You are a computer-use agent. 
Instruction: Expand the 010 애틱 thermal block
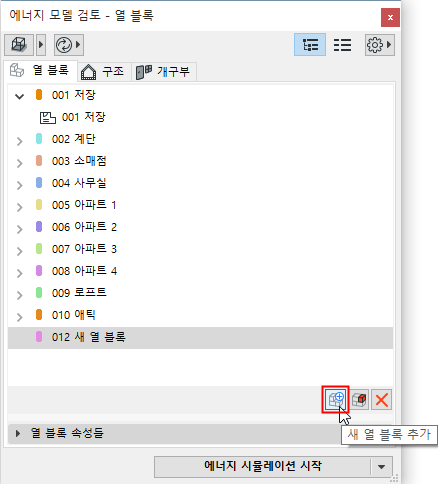click(x=19, y=317)
